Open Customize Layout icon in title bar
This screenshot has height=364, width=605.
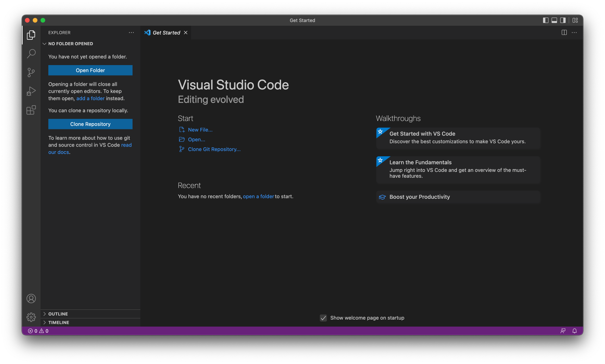coord(575,20)
